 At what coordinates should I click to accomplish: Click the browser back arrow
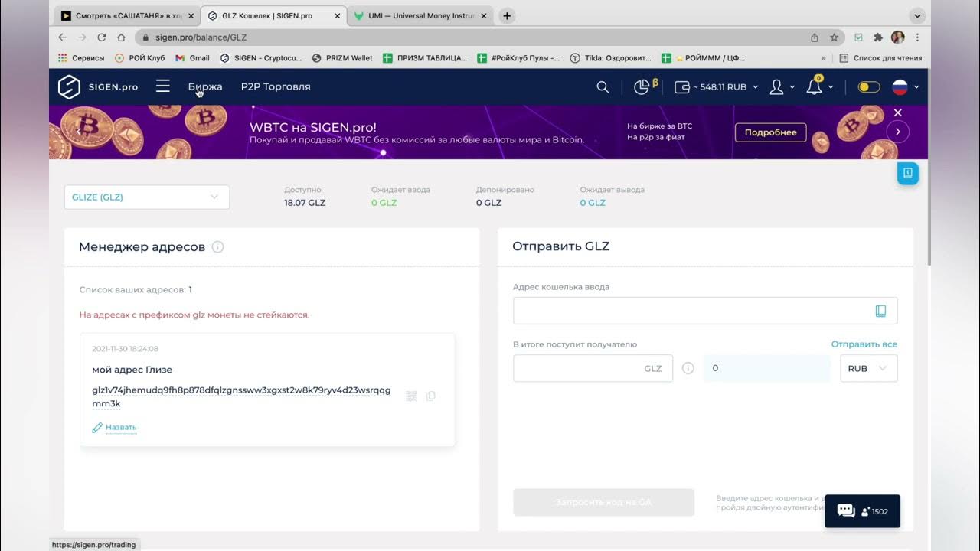coord(63,37)
